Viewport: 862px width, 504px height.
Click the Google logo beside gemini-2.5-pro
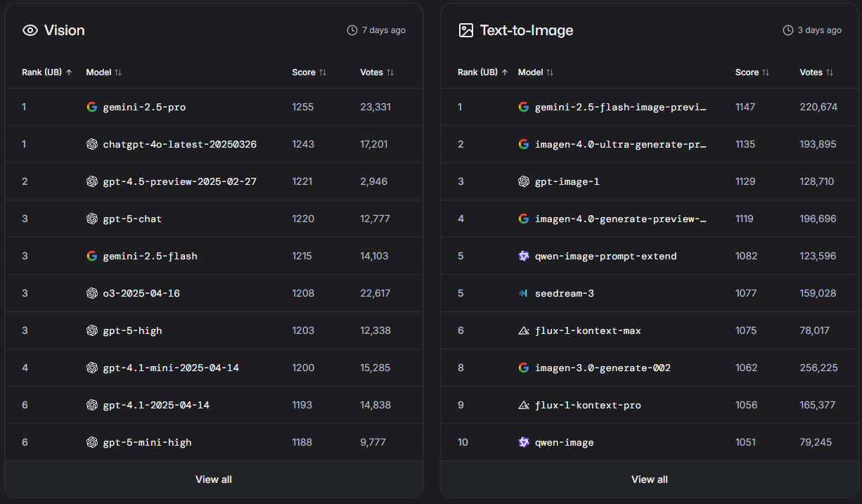tap(91, 107)
